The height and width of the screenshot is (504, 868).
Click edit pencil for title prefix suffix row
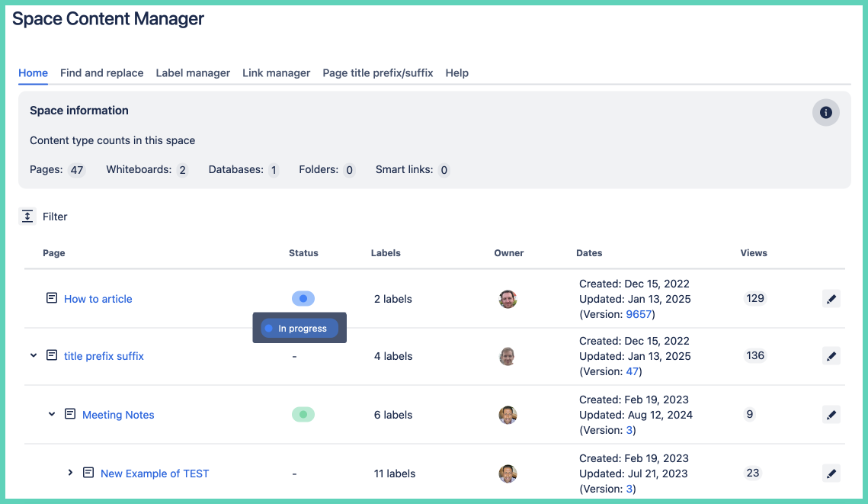(x=831, y=356)
